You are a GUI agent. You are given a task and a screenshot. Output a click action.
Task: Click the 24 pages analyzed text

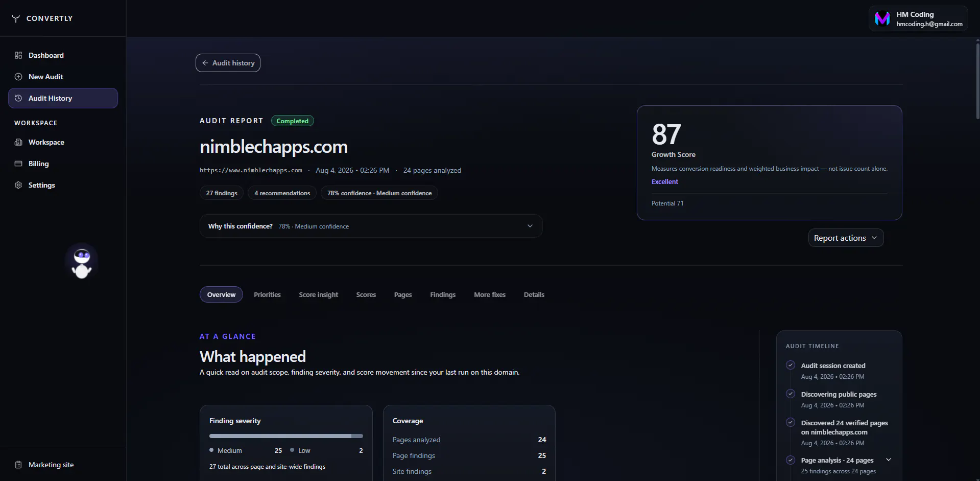(432, 170)
